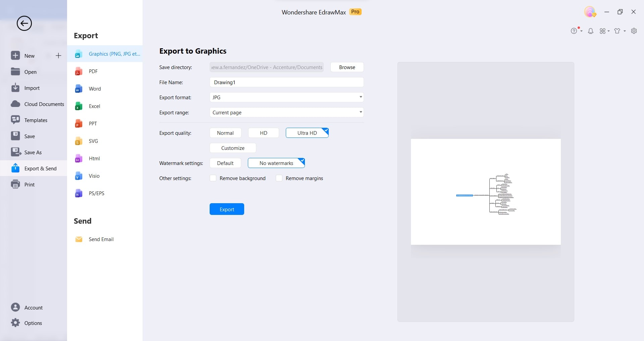
Task: Enable the Remove background checkbox
Action: [x=213, y=178]
